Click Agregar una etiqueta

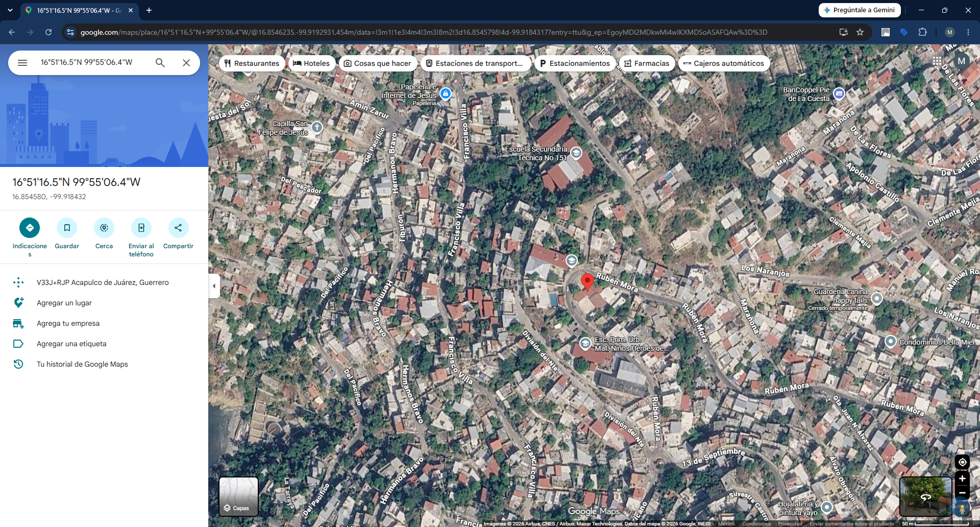coord(104,344)
